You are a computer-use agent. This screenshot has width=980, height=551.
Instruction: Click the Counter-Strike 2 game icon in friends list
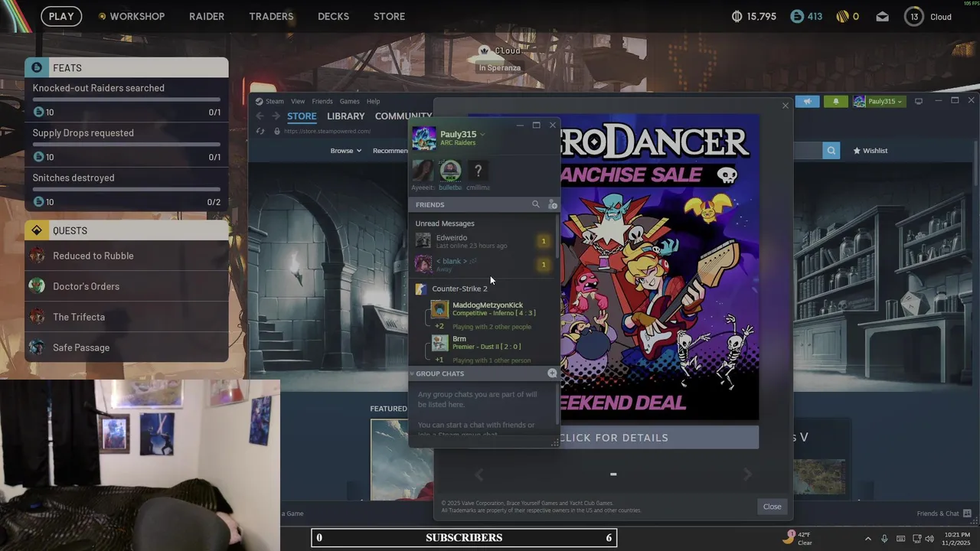[420, 289]
